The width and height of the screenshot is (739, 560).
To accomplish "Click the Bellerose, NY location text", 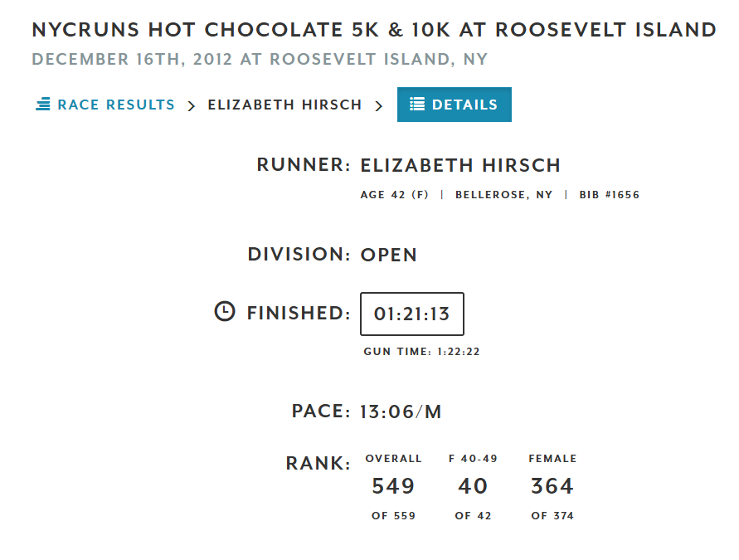I will [503, 195].
